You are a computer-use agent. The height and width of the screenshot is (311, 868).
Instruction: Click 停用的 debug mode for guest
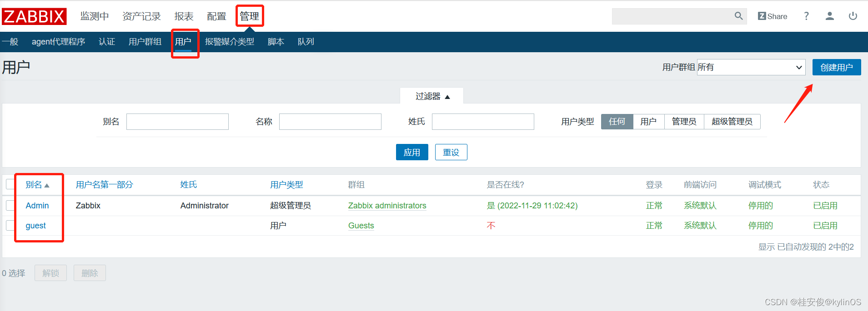(761, 226)
